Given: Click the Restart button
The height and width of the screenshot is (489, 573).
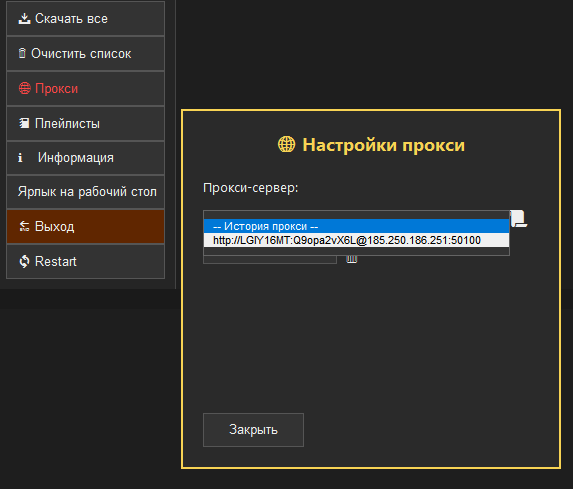Looking at the screenshot, I should (x=86, y=261).
